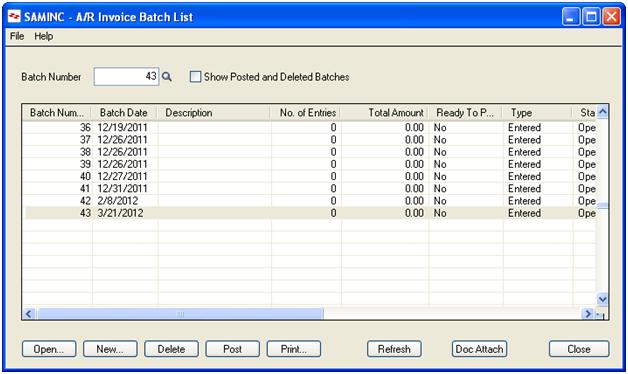Click the Batch Date column header
This screenshot has width=628, height=374.
click(124, 113)
